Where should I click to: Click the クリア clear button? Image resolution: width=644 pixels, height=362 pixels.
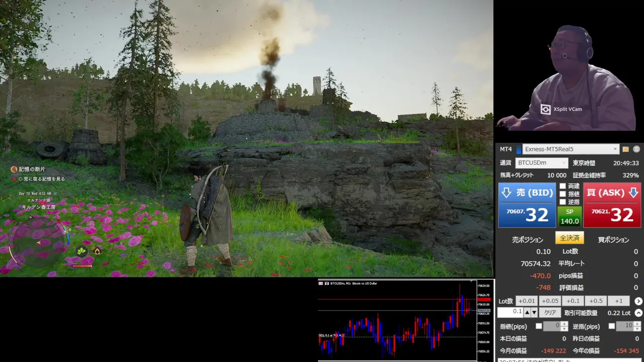[550, 313]
